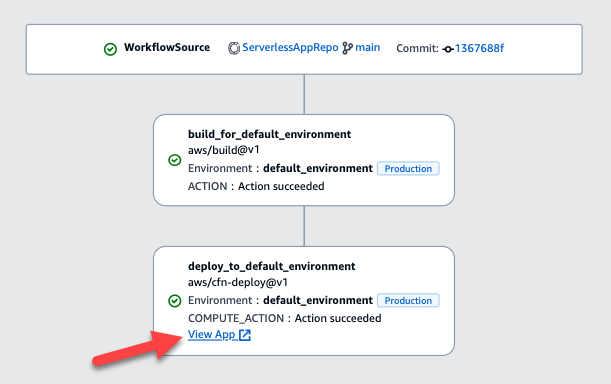Click the success check icon on build_for_default_environment
Screen dimensions: 611x384
[x=175, y=160]
